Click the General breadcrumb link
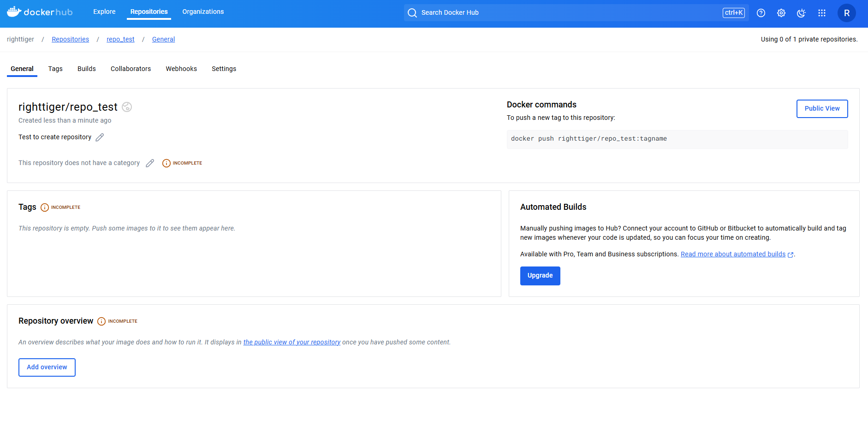The height and width of the screenshot is (438, 868). point(163,39)
